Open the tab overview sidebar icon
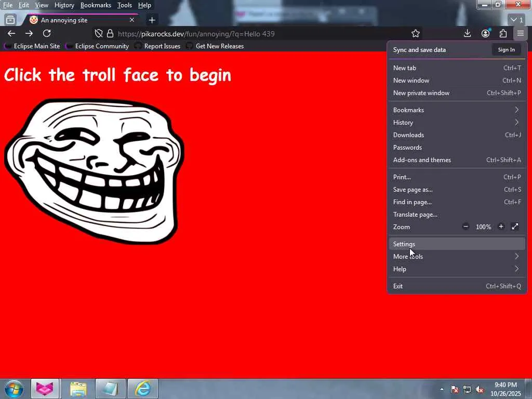This screenshot has width=532, height=399. (x=10, y=20)
